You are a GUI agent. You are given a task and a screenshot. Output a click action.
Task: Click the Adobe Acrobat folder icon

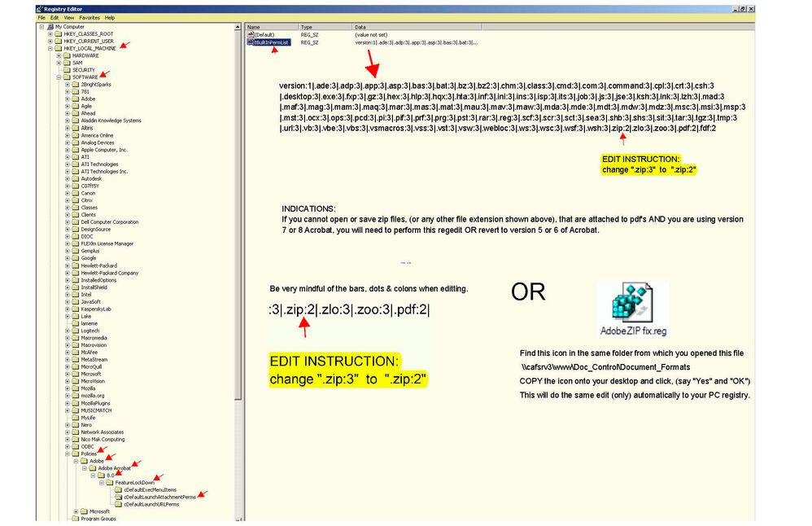click(x=92, y=468)
